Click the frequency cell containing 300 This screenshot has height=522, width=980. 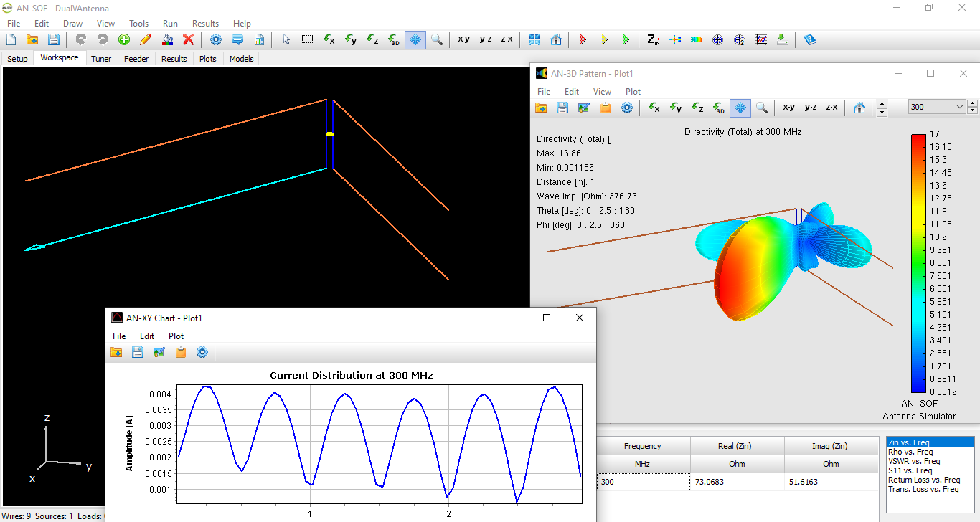coord(644,482)
